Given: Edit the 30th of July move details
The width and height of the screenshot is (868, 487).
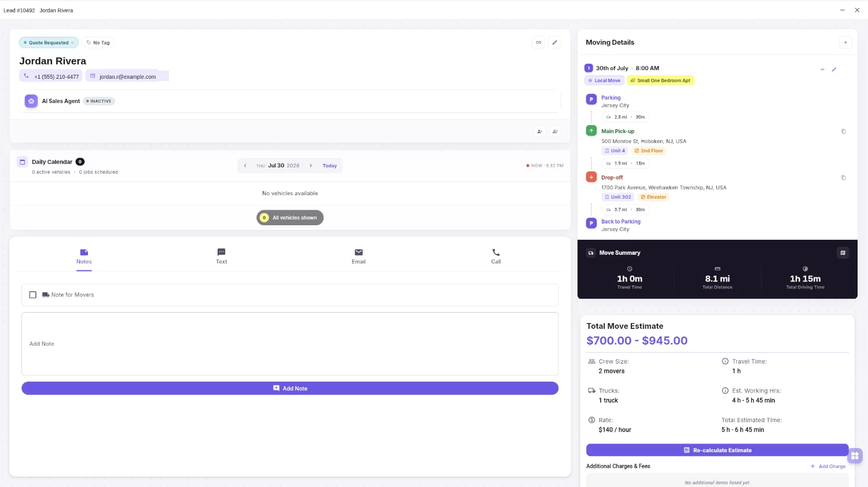Looking at the screenshot, I should [834, 69].
